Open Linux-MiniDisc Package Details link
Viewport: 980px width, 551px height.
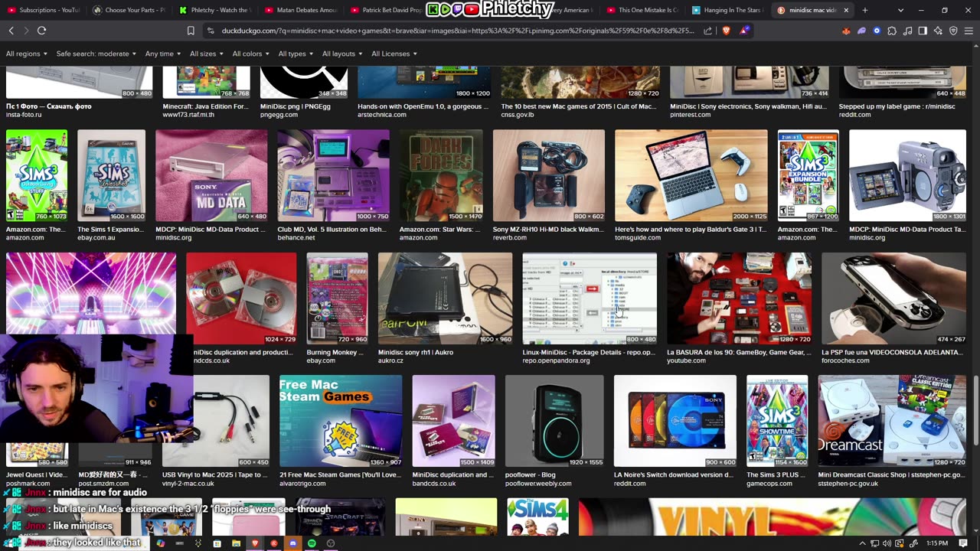pyautogui.click(x=590, y=352)
